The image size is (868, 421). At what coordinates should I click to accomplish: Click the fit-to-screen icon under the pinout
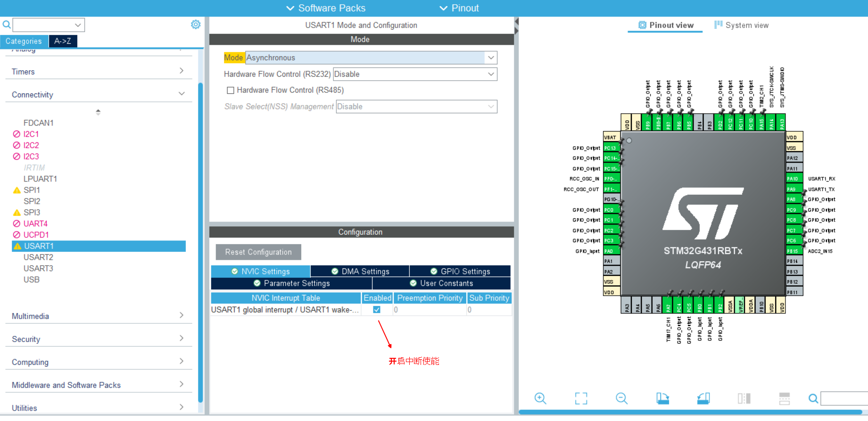pos(581,398)
